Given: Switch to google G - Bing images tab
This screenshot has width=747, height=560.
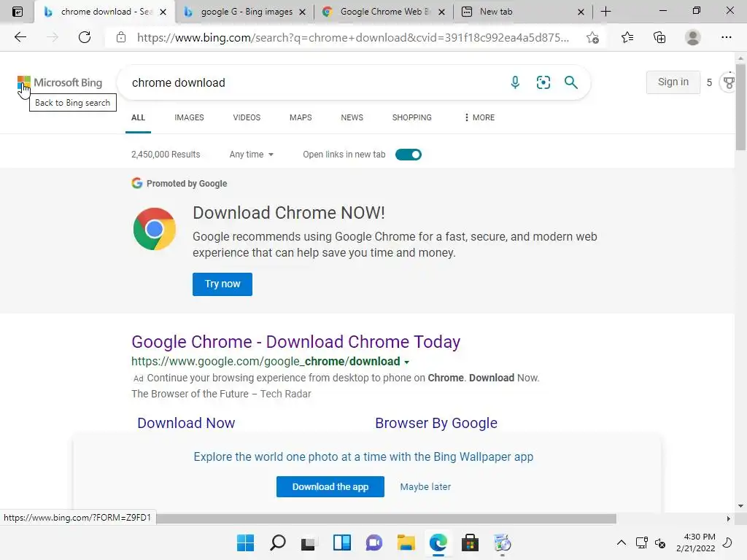Looking at the screenshot, I should [245, 12].
